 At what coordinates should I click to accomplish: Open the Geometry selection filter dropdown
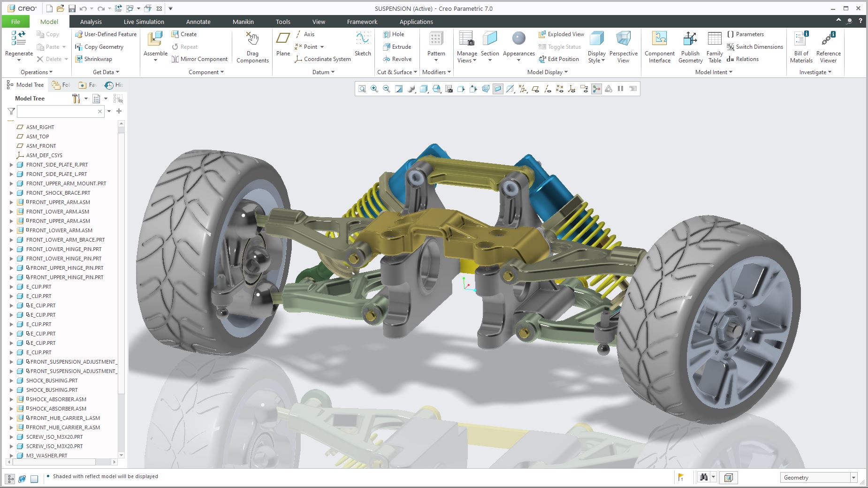pos(853,478)
